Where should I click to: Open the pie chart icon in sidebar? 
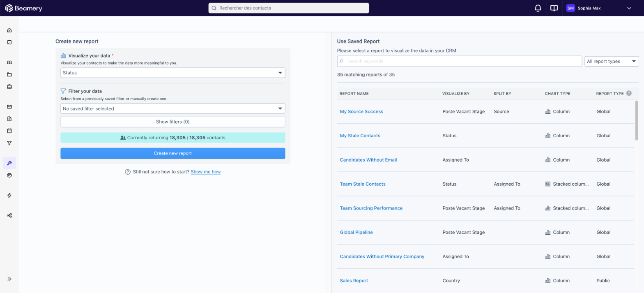[x=9, y=175]
